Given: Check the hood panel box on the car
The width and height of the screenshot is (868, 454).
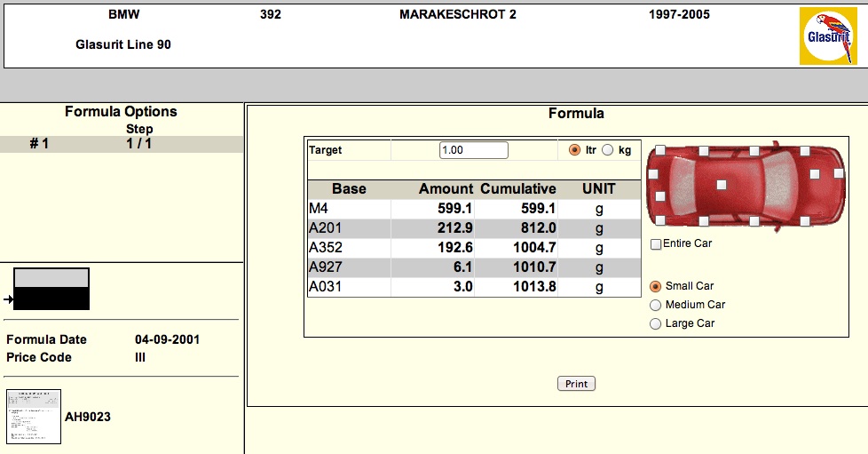Looking at the screenshot, I should [x=814, y=175].
